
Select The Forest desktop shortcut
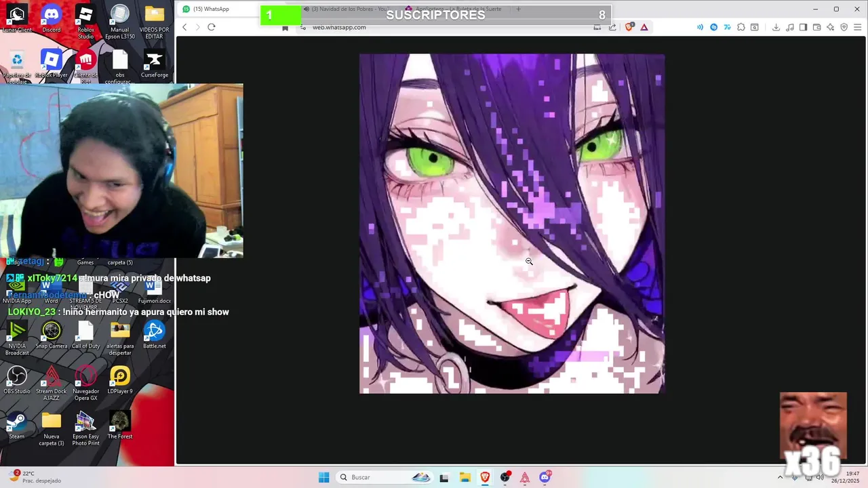click(120, 426)
